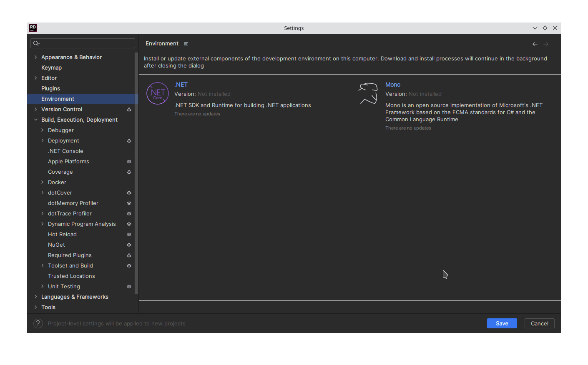The image size is (588, 365).
Task: Expand the Deployment node
Action: [x=43, y=140]
